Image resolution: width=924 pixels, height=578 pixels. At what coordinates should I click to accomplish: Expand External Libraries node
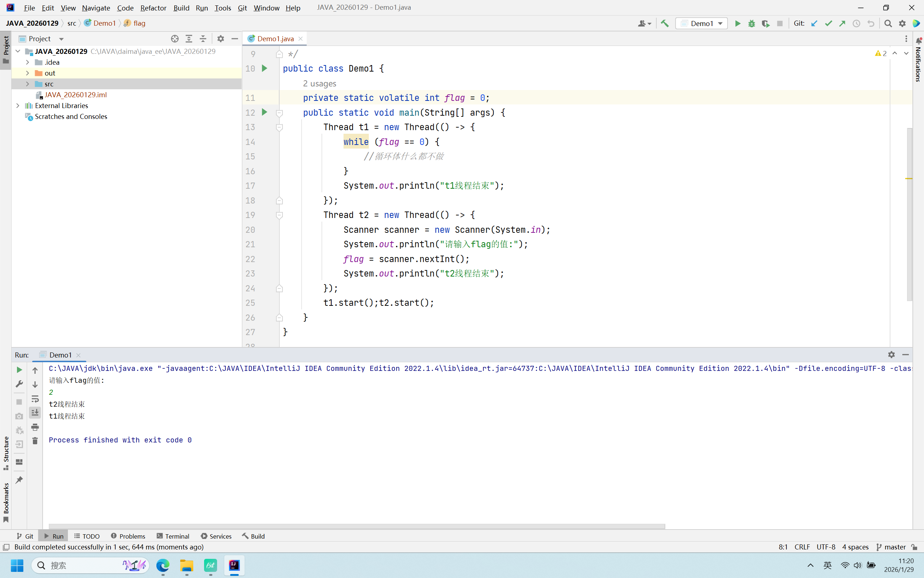pyautogui.click(x=18, y=106)
